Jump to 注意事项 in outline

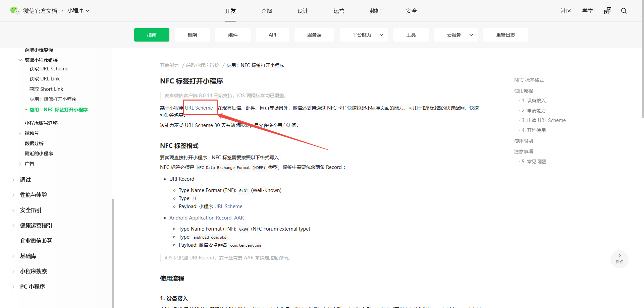(x=524, y=151)
